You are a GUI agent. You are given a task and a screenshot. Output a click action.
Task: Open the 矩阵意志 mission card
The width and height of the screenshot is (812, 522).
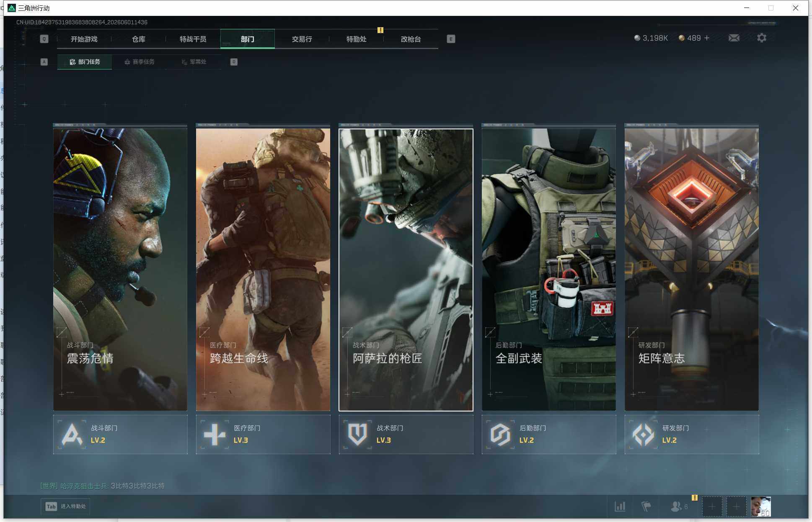692,270
